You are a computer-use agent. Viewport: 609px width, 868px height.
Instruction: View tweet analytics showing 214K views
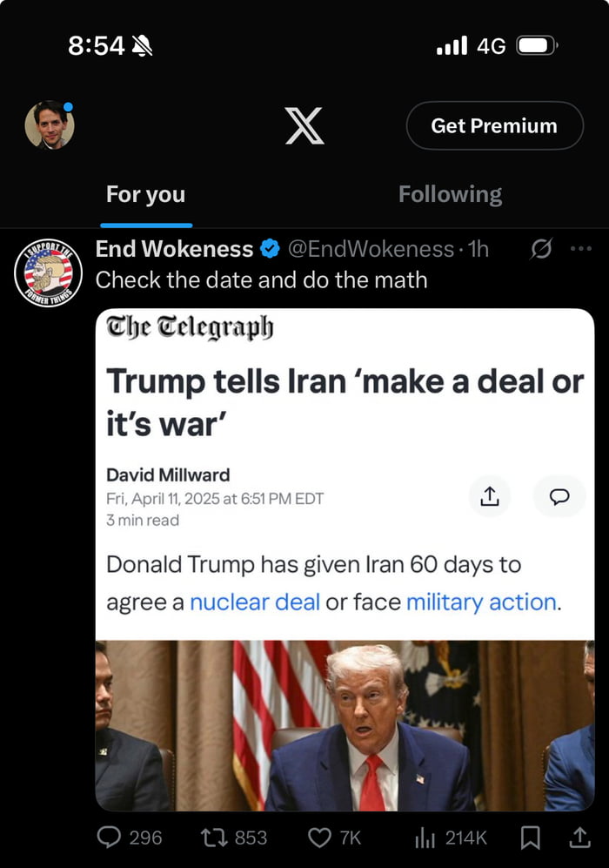coord(425,838)
